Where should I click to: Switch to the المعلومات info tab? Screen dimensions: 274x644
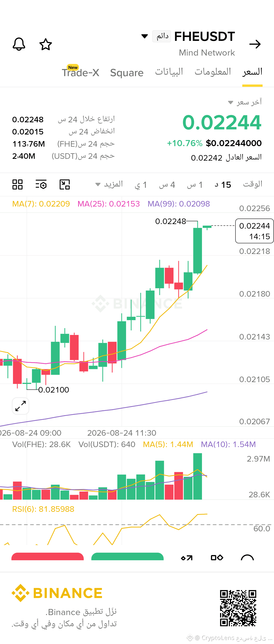click(x=213, y=72)
